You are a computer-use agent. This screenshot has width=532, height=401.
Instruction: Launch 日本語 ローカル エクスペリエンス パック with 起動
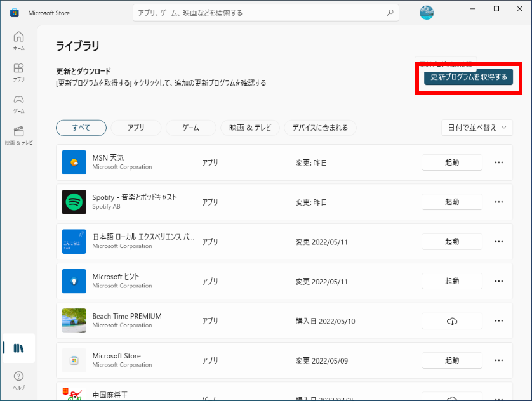452,242
